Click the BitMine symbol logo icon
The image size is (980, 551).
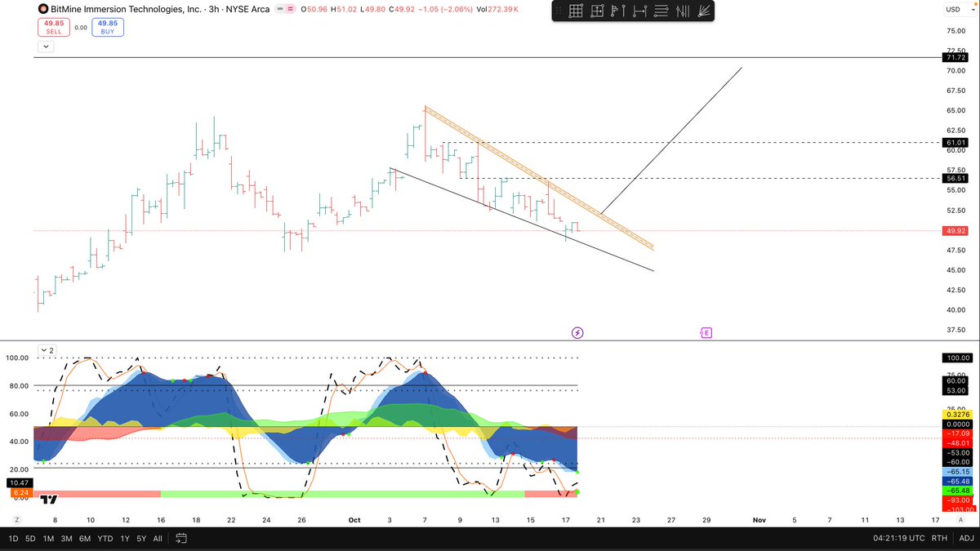[42, 9]
